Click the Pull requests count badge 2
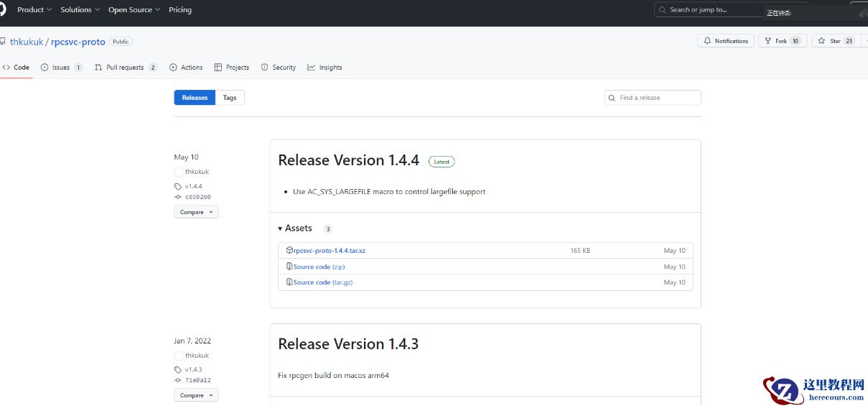Image resolution: width=868 pixels, height=406 pixels. coord(153,68)
